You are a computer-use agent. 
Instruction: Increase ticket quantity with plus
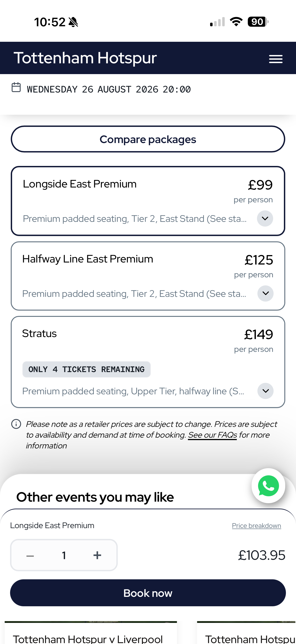(97, 555)
